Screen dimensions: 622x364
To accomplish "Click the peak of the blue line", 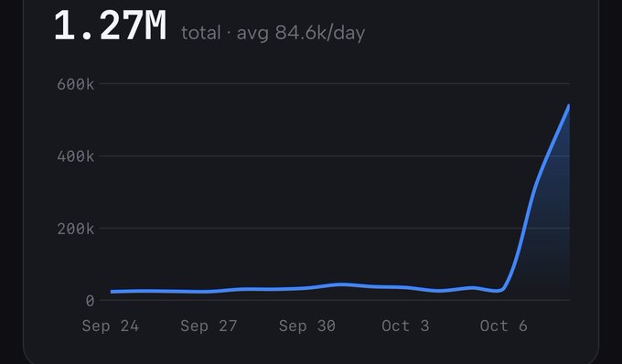I will pos(568,106).
